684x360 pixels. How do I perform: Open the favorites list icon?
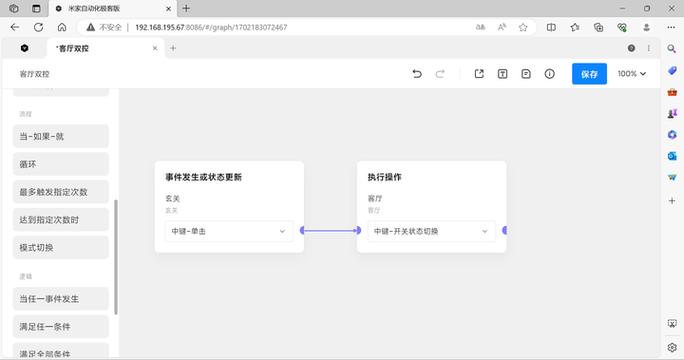575,27
